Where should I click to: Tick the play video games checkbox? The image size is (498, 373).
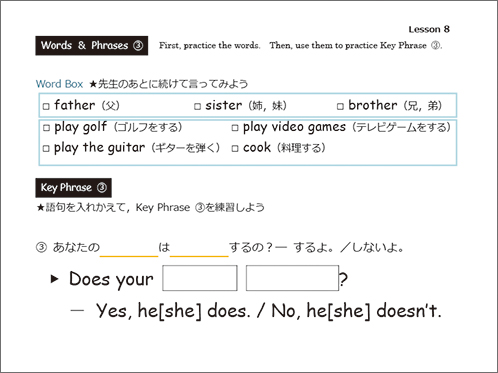(x=235, y=128)
